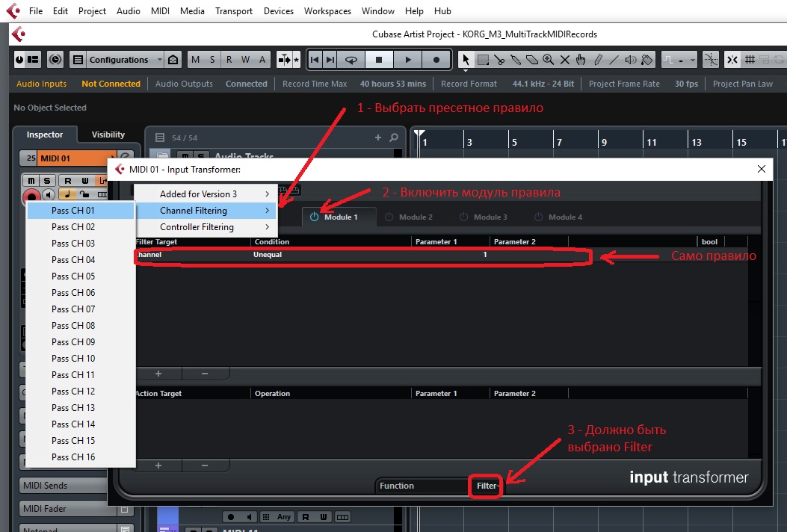
Task: Select the Zoom magnifier tool
Action: (x=548, y=60)
